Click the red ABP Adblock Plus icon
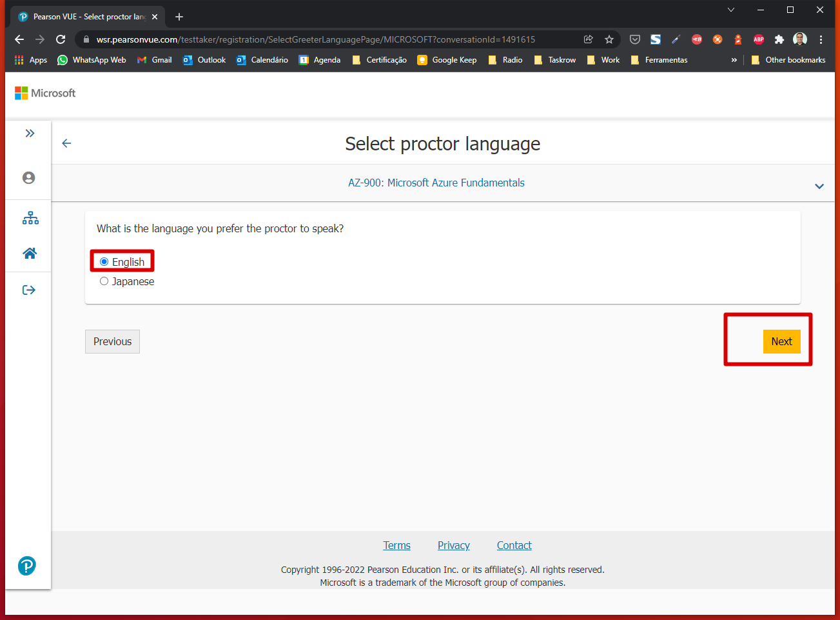This screenshot has width=840, height=620. (x=759, y=39)
